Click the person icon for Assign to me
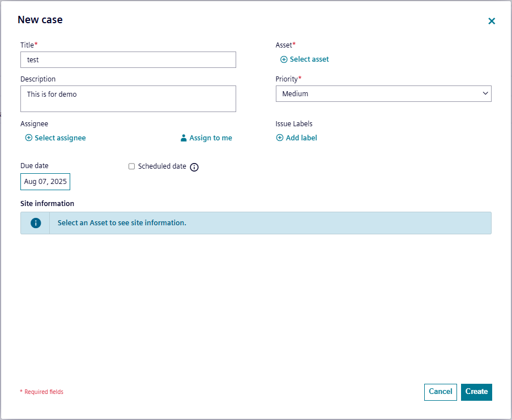This screenshot has height=420, width=512. (x=184, y=138)
